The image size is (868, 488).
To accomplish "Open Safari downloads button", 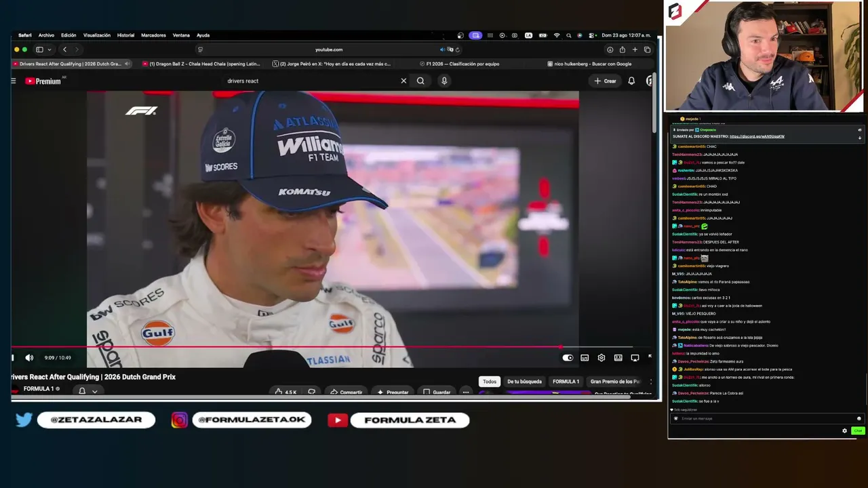I will coord(610,49).
